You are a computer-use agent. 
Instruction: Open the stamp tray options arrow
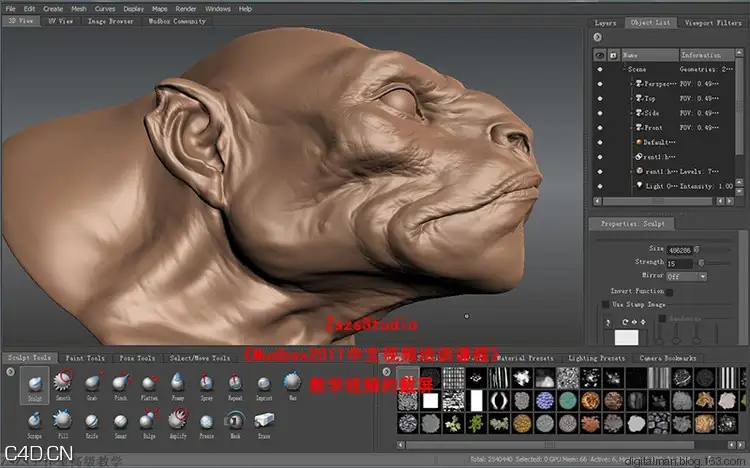point(386,371)
